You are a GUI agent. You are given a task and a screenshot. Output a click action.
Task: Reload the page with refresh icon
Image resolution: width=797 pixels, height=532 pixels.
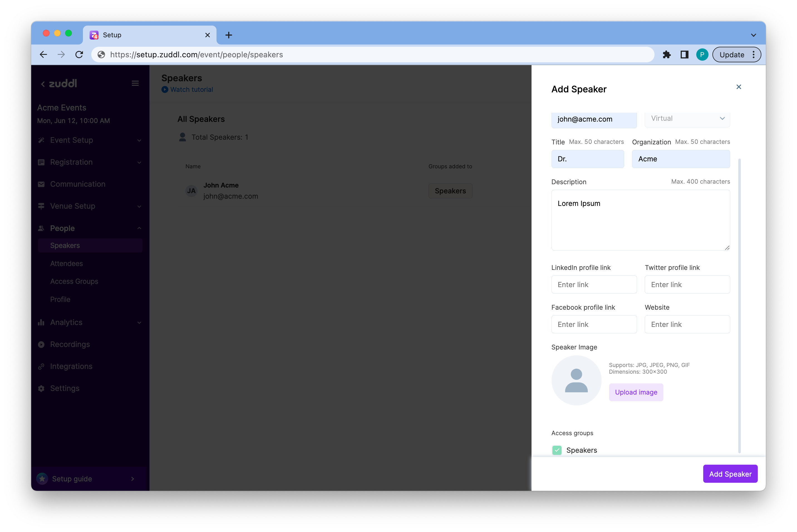pos(79,55)
